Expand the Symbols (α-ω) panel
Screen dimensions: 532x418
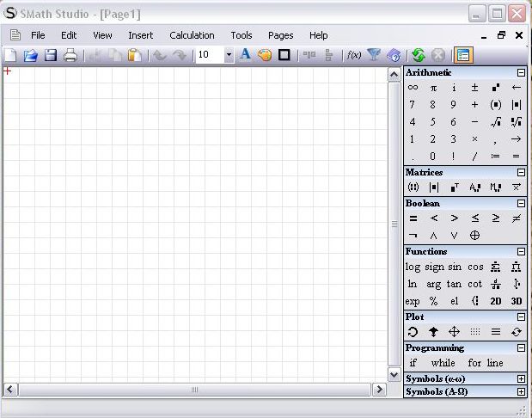[521, 379]
